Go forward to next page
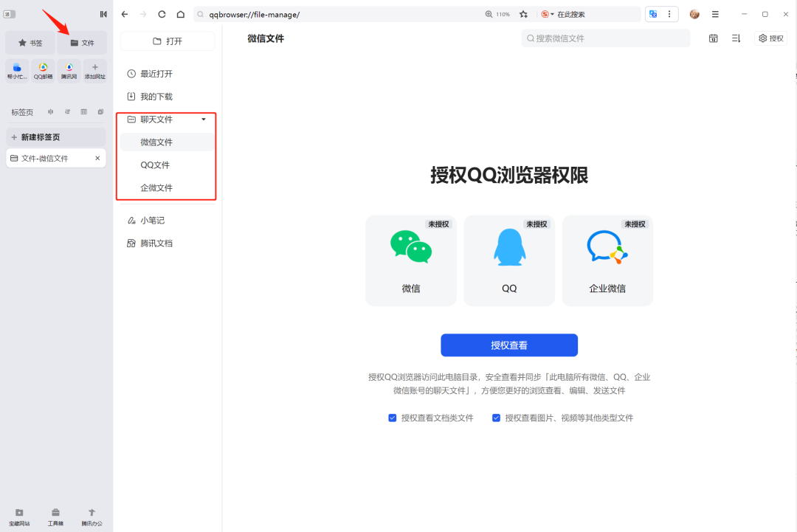 point(143,14)
